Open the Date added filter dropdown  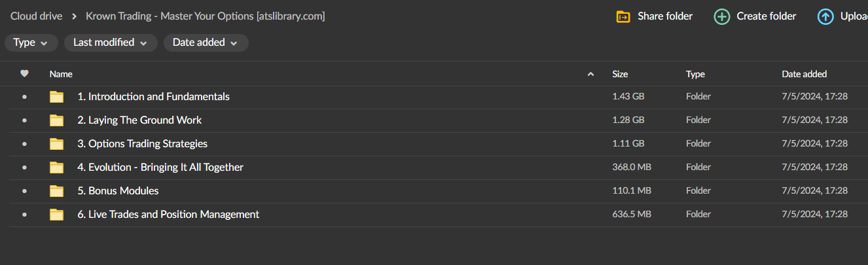206,43
